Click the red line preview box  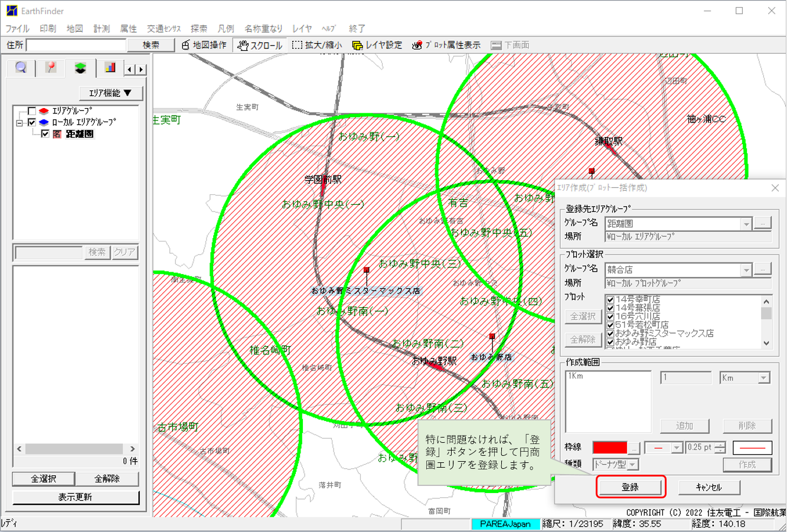pos(752,448)
